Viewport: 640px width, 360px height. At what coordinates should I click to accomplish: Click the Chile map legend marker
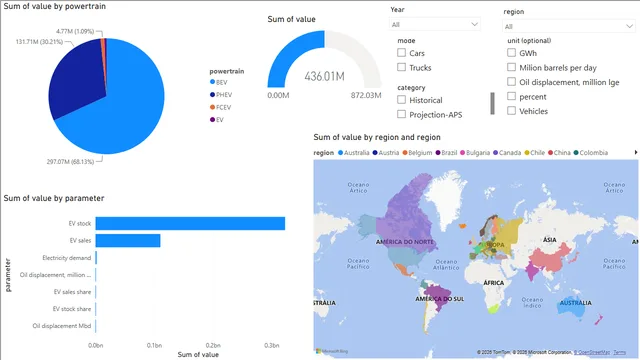click(527, 153)
